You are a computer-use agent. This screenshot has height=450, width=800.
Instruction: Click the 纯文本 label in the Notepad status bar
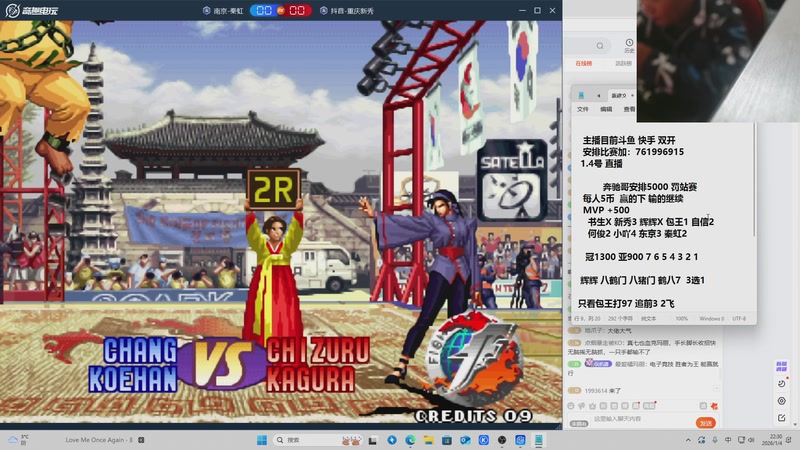point(648,318)
